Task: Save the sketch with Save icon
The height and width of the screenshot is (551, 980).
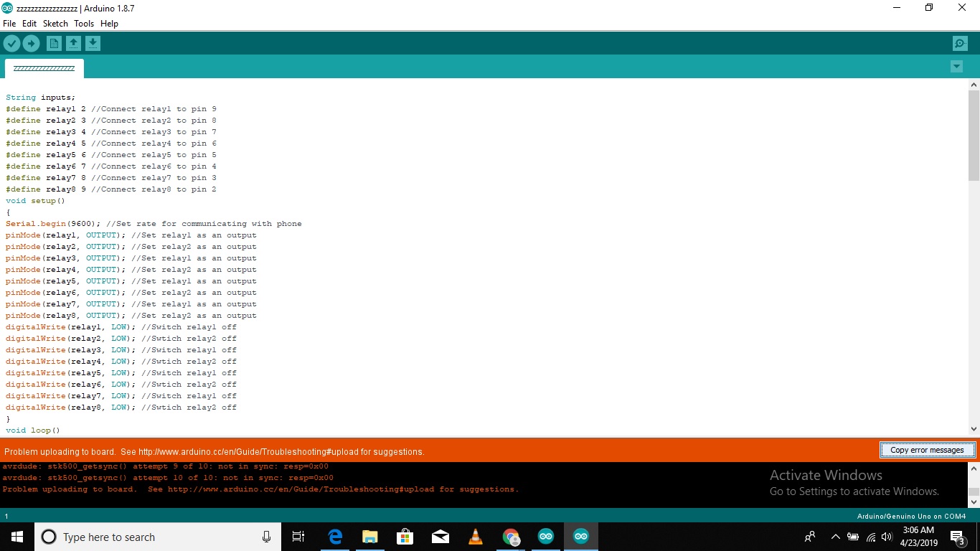Action: (93, 44)
